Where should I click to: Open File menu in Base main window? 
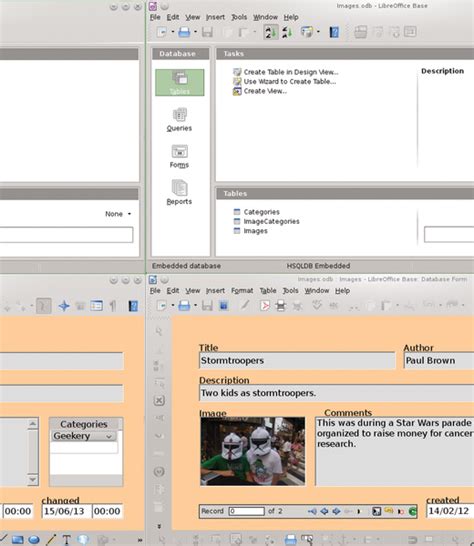point(155,17)
